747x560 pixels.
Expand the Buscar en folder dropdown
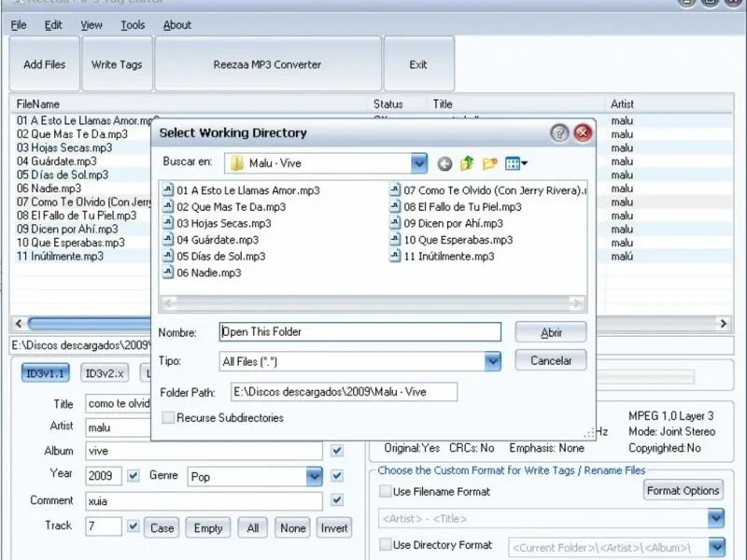(x=418, y=163)
